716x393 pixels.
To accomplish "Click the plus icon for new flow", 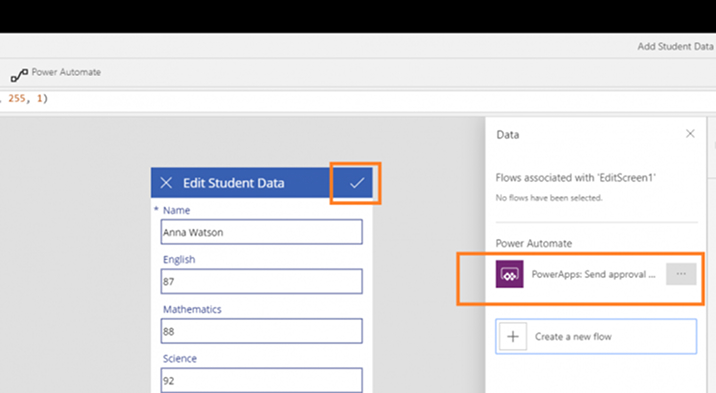I will click(513, 336).
